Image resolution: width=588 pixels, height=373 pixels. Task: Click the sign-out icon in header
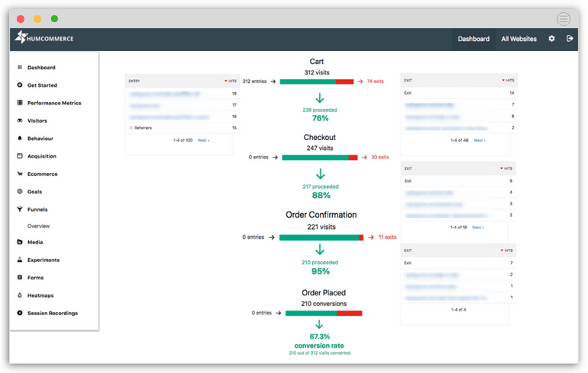(x=570, y=39)
